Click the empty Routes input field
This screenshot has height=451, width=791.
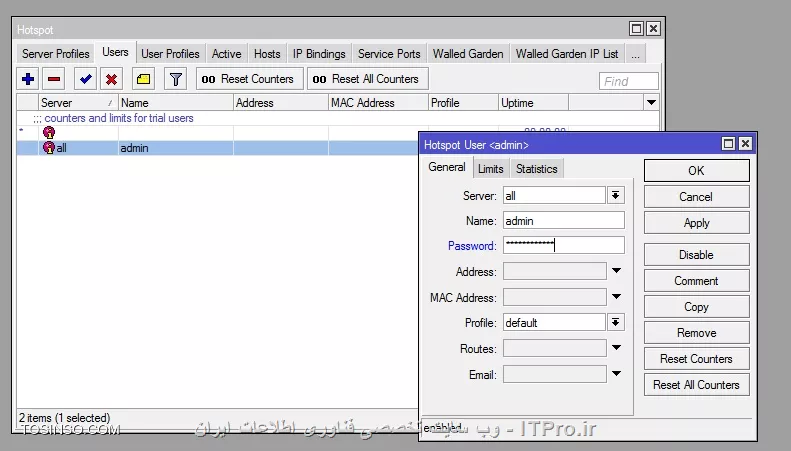(x=554, y=348)
